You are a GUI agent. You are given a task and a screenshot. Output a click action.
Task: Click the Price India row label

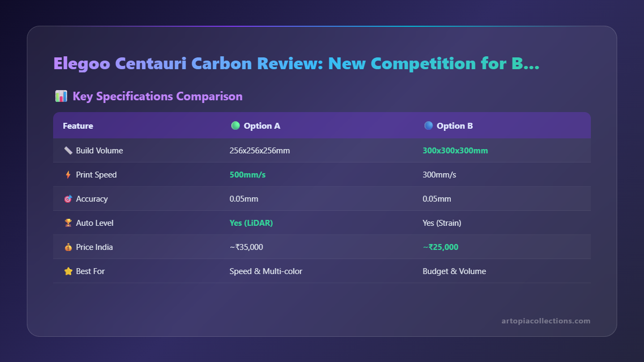pyautogui.click(x=94, y=247)
